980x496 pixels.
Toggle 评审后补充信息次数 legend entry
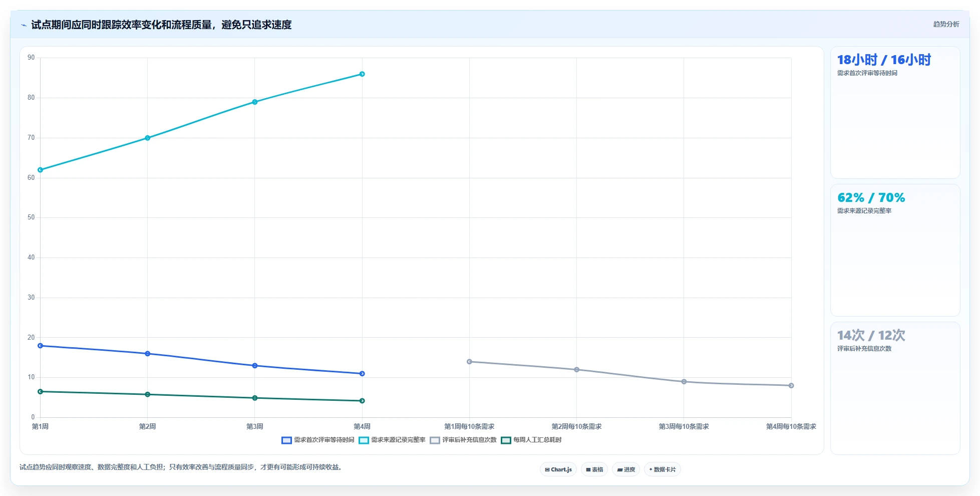(x=463, y=440)
